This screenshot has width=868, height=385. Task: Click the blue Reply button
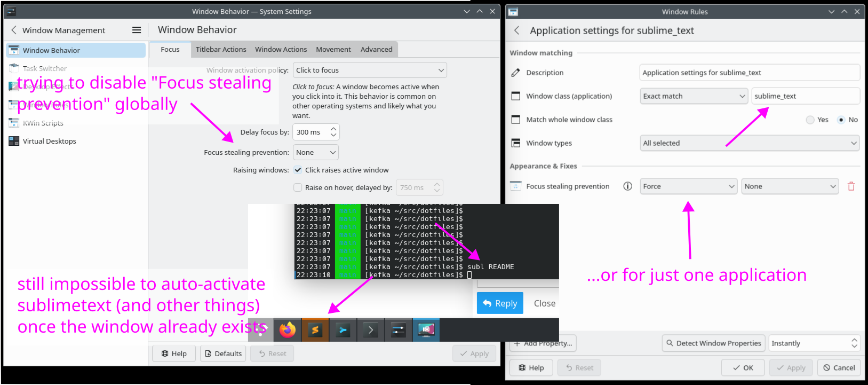[x=500, y=303]
